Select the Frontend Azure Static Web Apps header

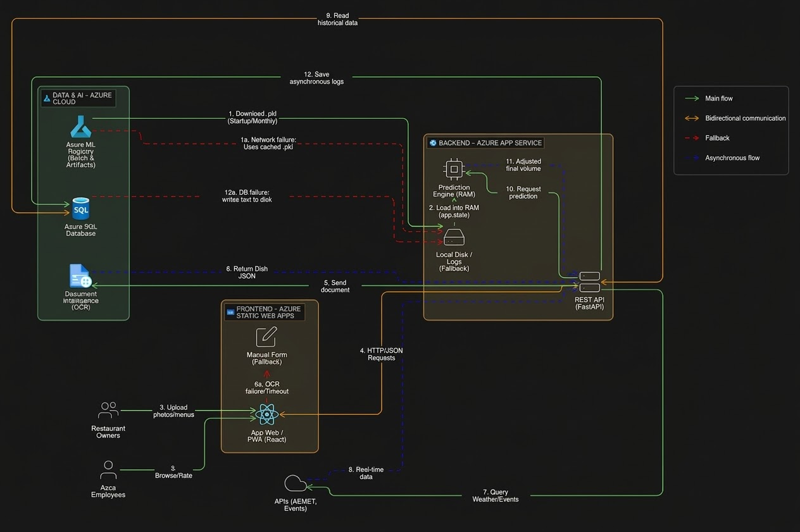pos(264,312)
